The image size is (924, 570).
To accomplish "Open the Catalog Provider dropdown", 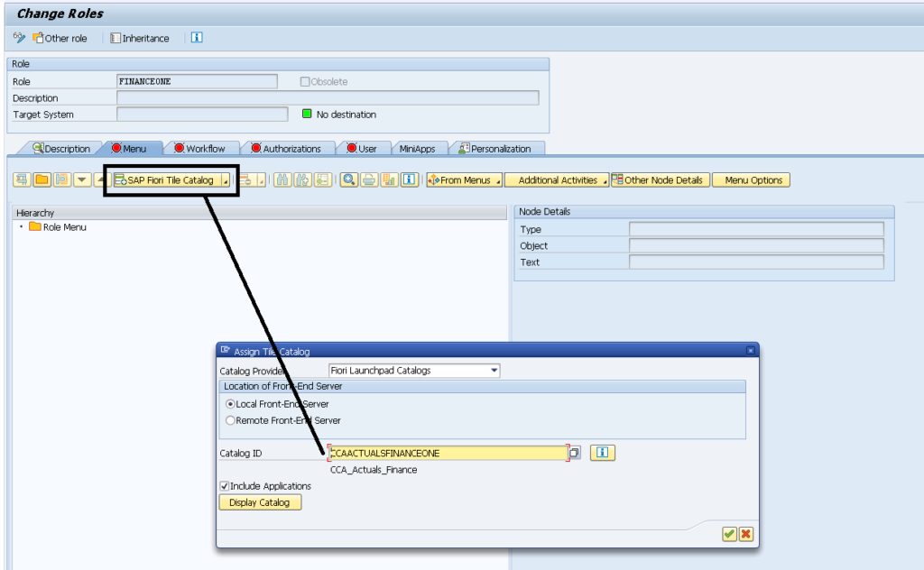I will point(493,370).
